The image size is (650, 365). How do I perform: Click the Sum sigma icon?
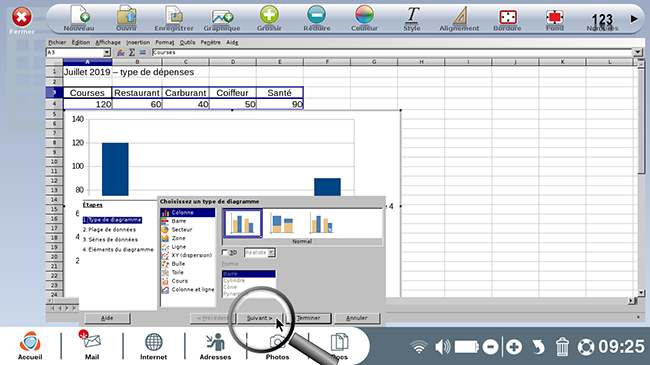pyautogui.click(x=132, y=52)
